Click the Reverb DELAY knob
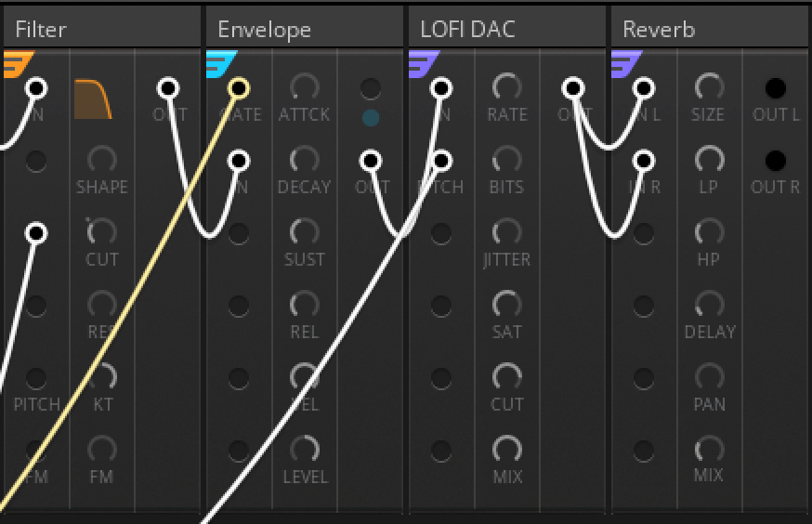This screenshot has height=524, width=812. click(709, 304)
